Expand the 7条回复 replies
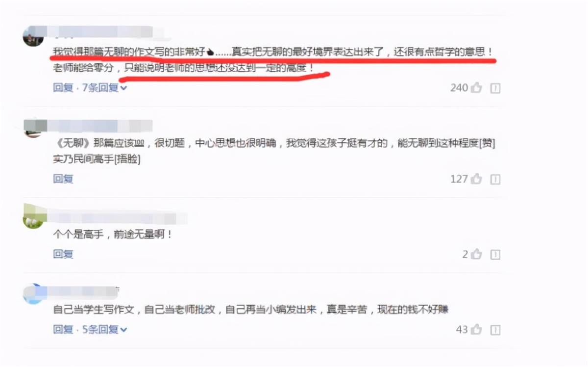 tap(104, 88)
